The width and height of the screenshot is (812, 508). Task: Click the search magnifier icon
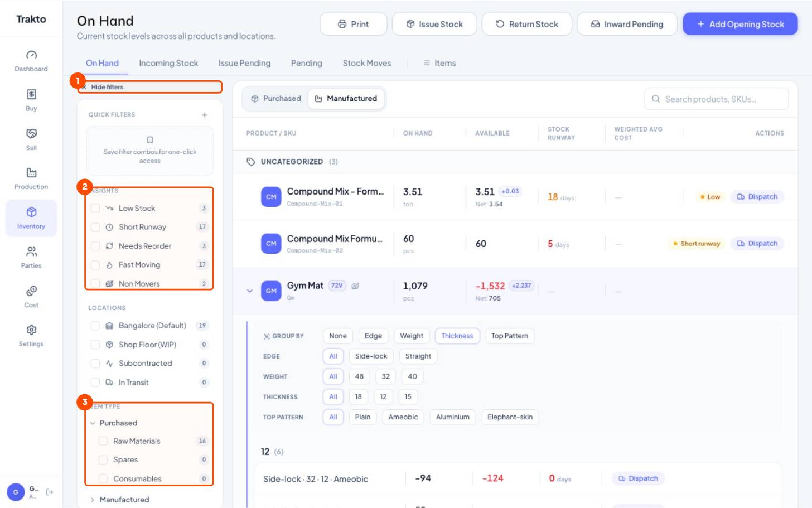point(656,99)
